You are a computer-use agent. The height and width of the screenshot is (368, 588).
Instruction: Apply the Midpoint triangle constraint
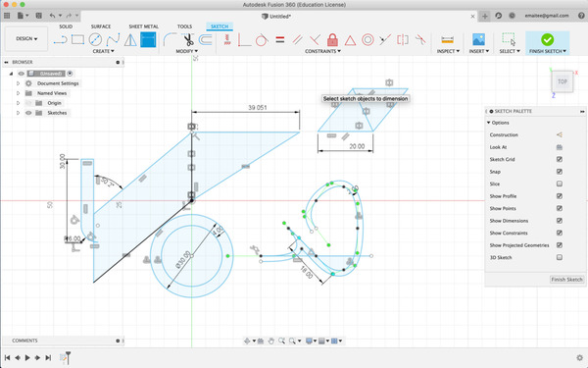click(350, 40)
